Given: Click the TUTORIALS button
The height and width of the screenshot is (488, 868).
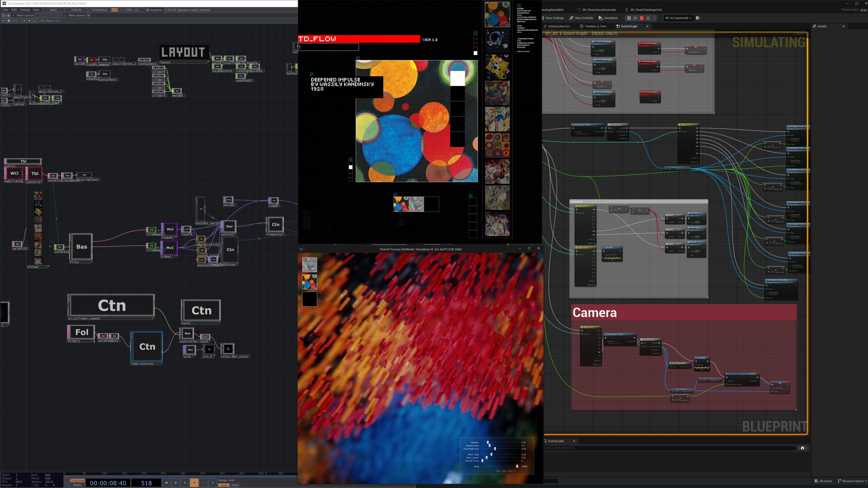Looking at the screenshot, I should click(99, 10).
